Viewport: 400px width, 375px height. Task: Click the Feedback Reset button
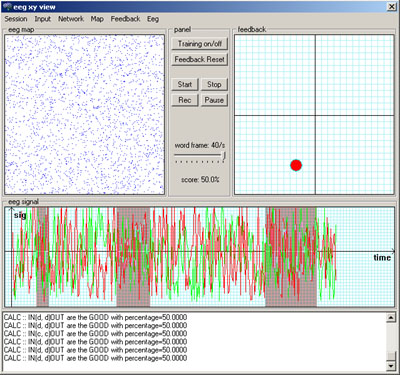199,59
